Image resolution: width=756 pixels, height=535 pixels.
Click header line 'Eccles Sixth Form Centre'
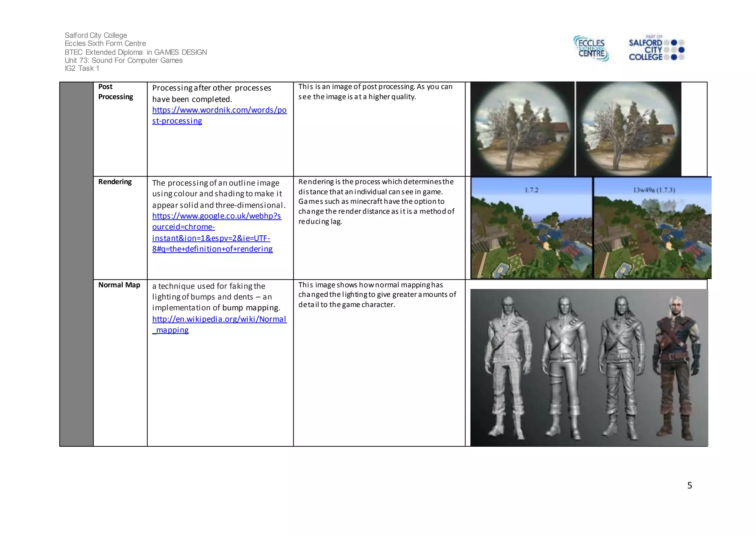click(105, 44)
